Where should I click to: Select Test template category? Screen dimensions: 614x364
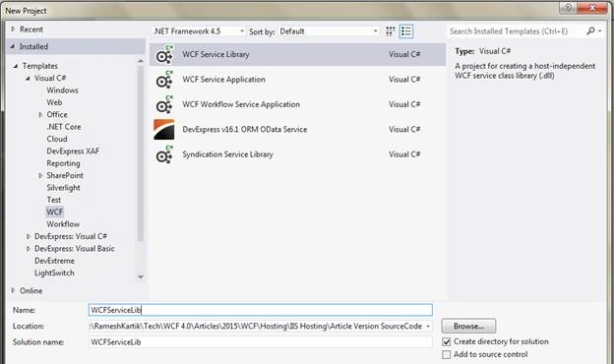pyautogui.click(x=54, y=200)
